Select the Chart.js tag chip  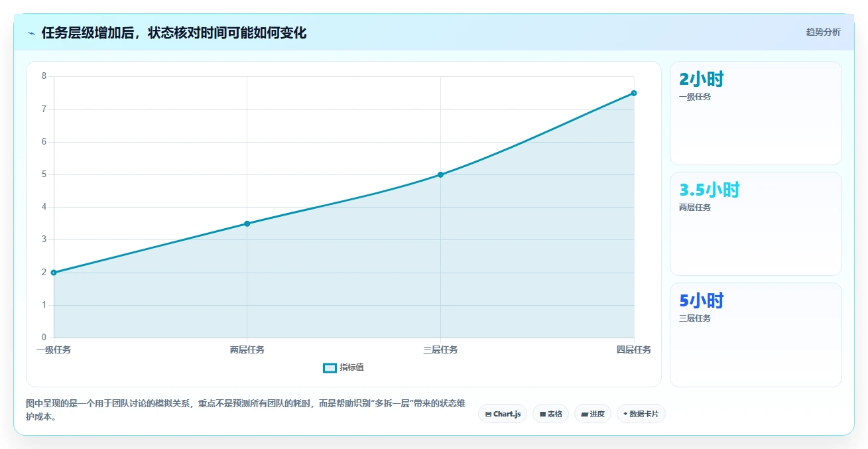503,414
